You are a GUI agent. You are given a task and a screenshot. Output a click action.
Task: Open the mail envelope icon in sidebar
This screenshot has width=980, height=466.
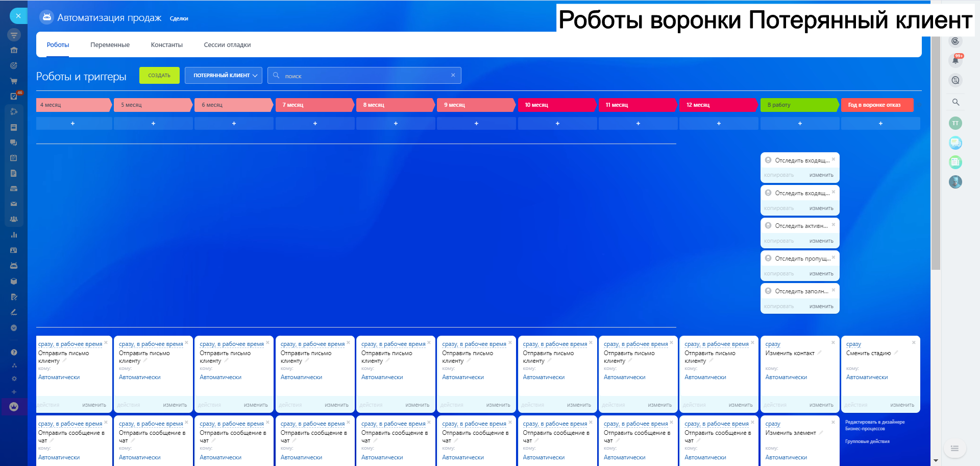click(14, 204)
